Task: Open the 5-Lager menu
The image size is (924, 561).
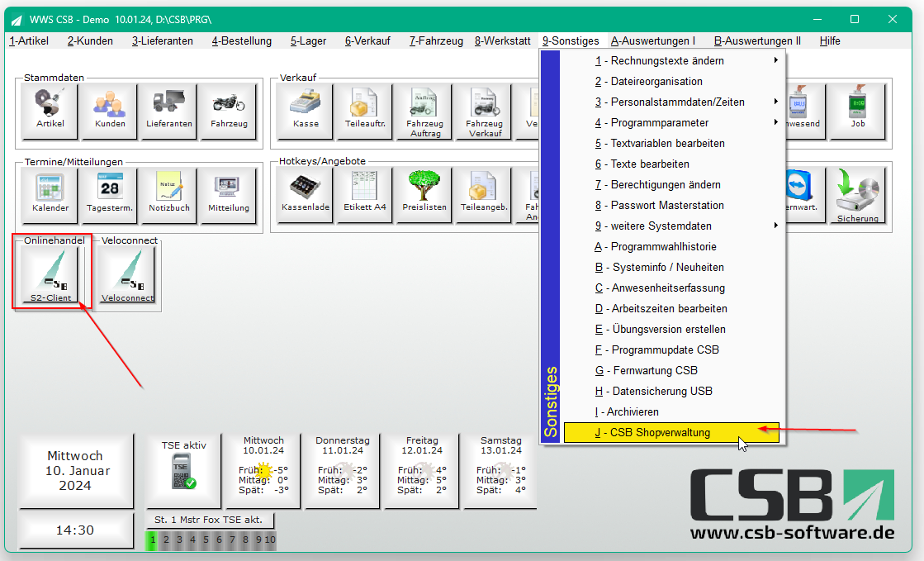Action: pos(308,40)
